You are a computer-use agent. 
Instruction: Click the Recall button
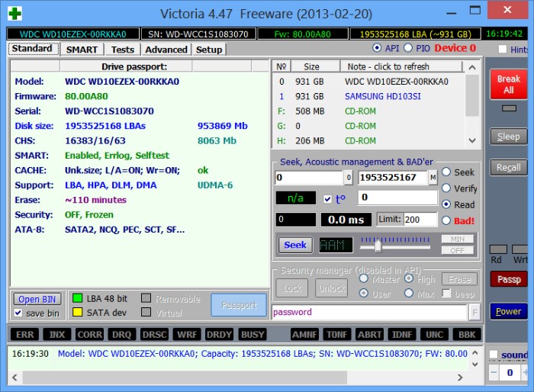click(509, 168)
